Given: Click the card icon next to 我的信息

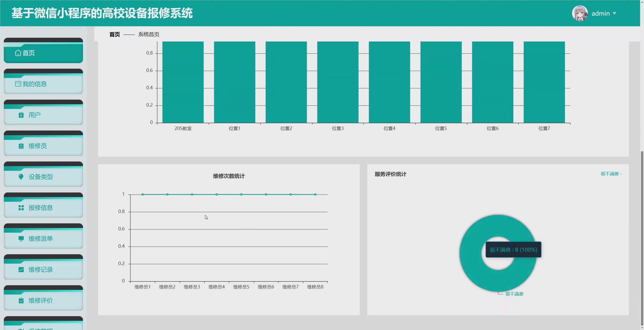Looking at the screenshot, I should 18,84.
